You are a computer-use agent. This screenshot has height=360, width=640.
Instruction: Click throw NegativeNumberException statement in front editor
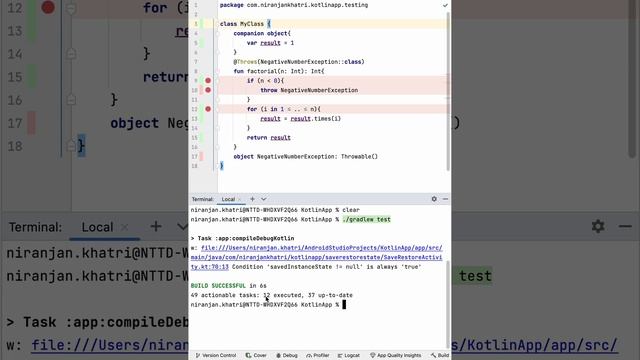[309, 90]
